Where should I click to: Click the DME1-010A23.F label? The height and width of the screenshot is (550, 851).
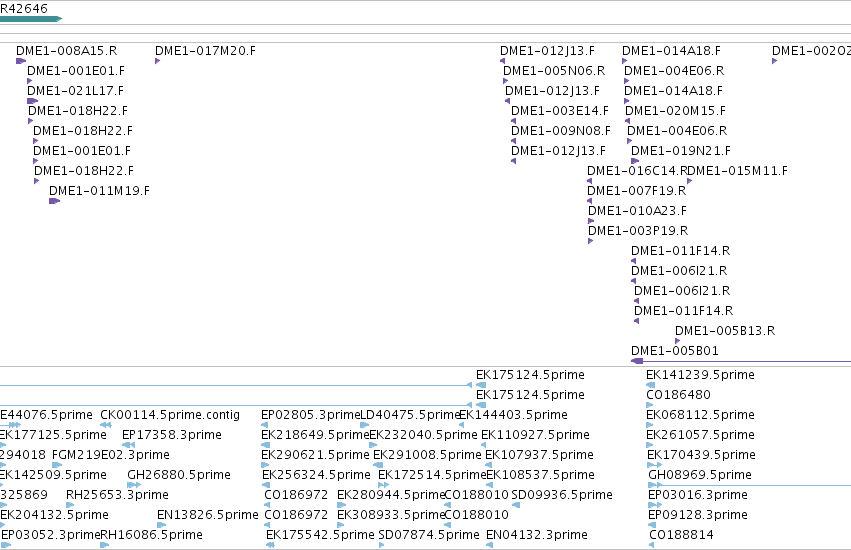pyautogui.click(x=638, y=211)
